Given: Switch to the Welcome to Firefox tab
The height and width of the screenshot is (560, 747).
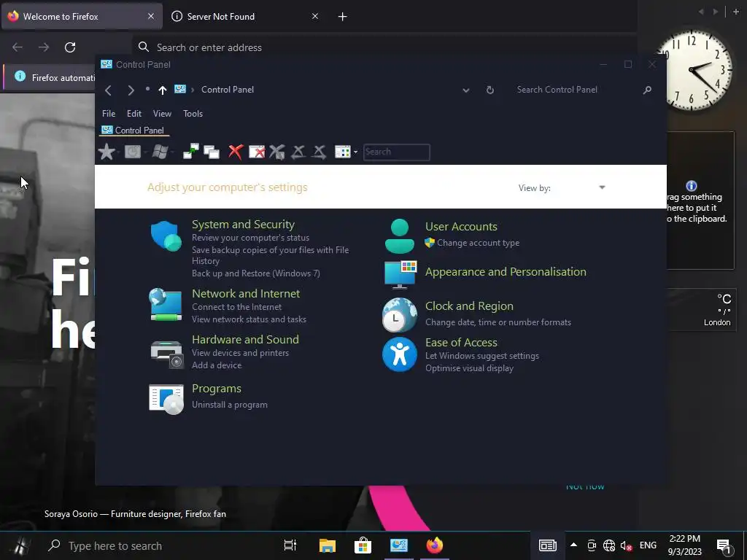Looking at the screenshot, I should click(82, 17).
